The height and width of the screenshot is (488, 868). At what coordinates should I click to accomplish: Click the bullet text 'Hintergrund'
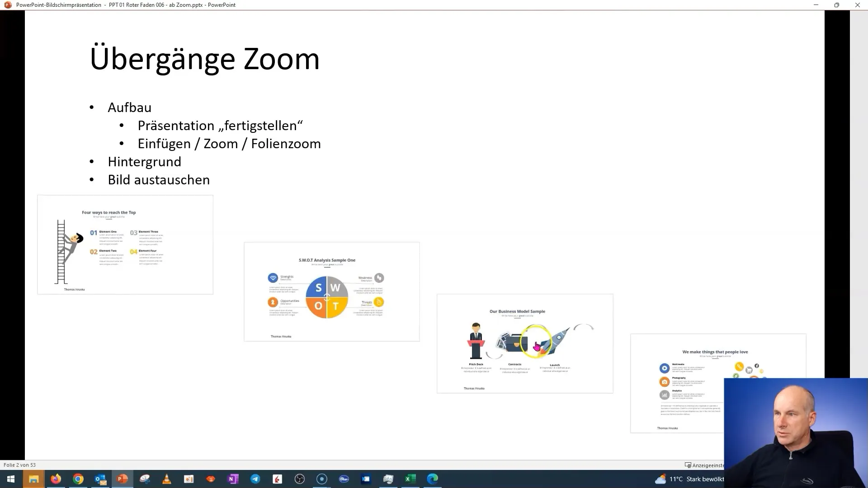coord(144,162)
